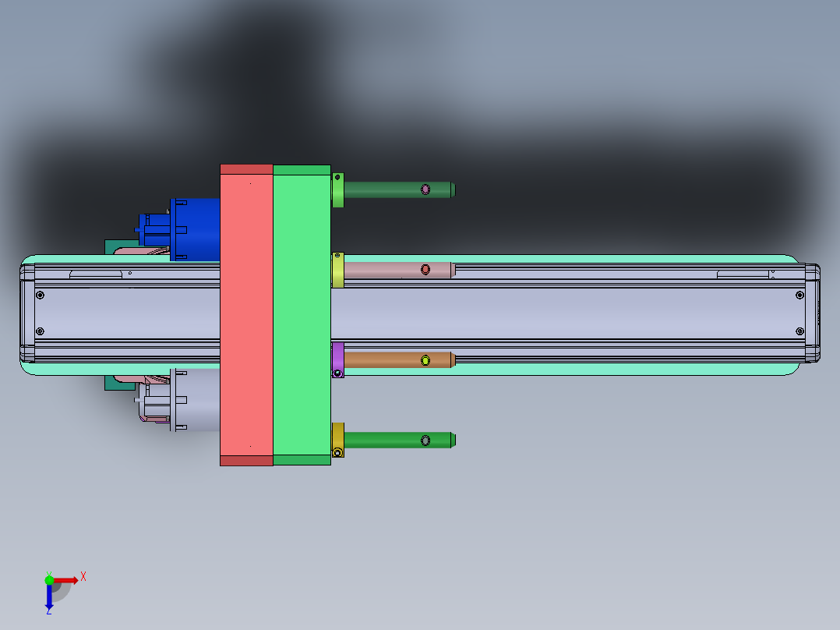
Task: Click the red cross hole in the pink rod
Action: tap(425, 269)
